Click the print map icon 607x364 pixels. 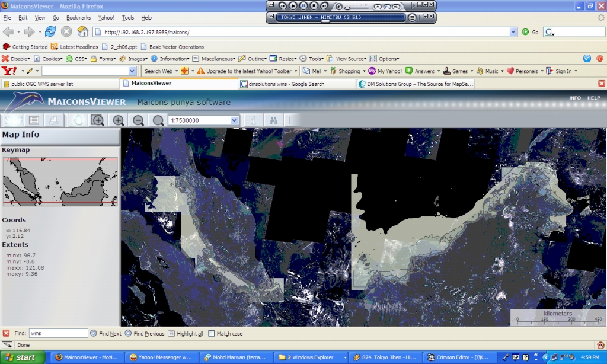coord(53,120)
